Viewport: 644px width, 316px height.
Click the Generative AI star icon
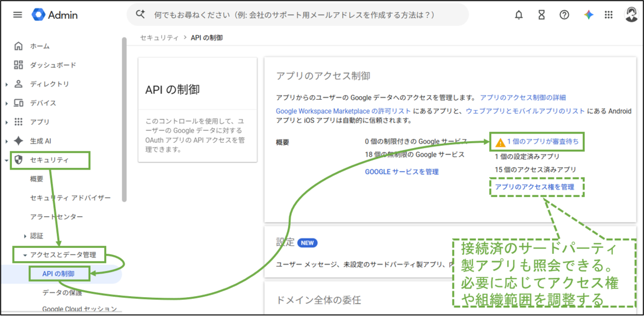pos(19,141)
